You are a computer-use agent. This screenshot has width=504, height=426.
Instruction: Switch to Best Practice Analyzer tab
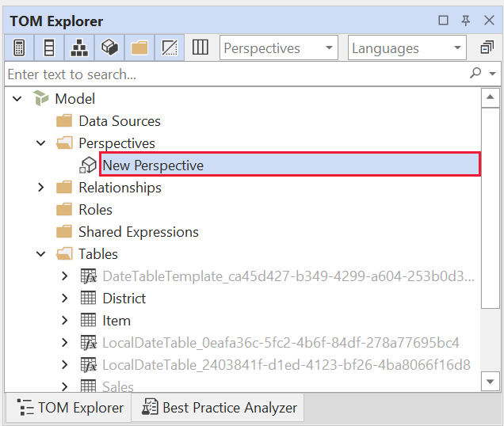(x=219, y=408)
